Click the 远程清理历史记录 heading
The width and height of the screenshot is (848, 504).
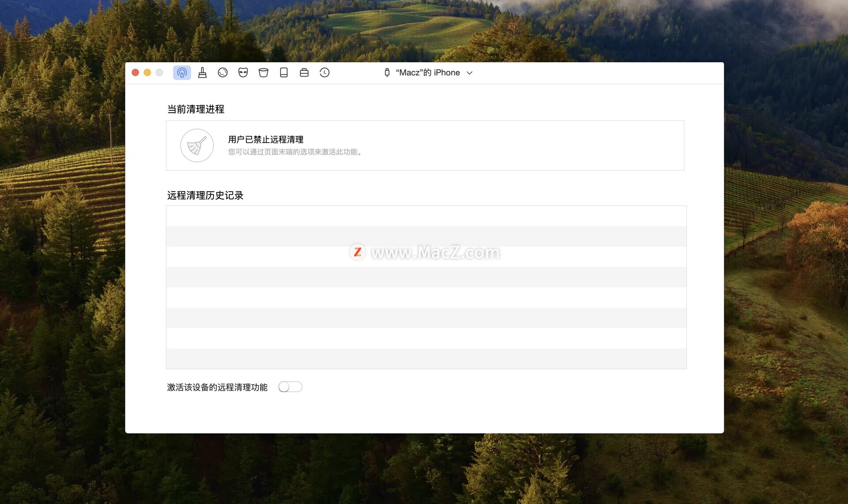(x=205, y=195)
